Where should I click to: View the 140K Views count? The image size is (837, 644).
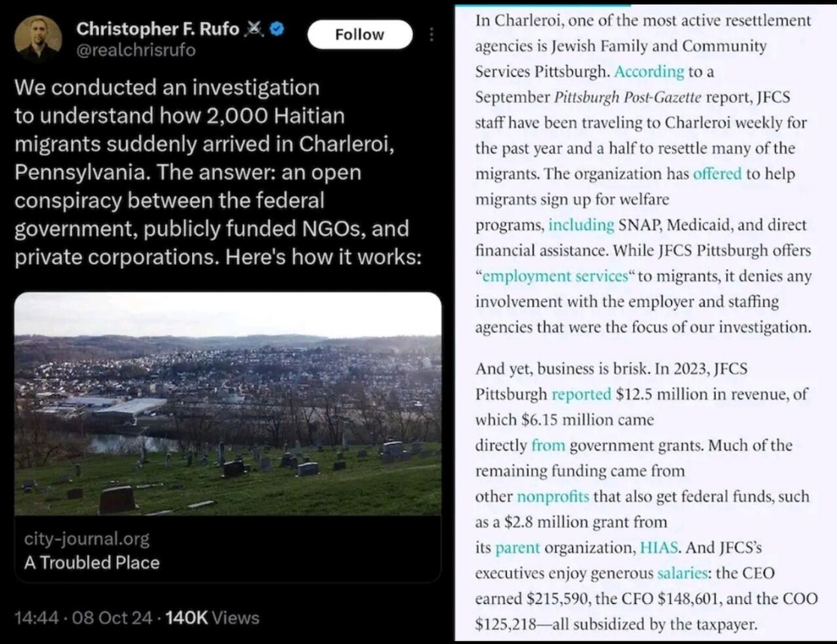point(212,617)
